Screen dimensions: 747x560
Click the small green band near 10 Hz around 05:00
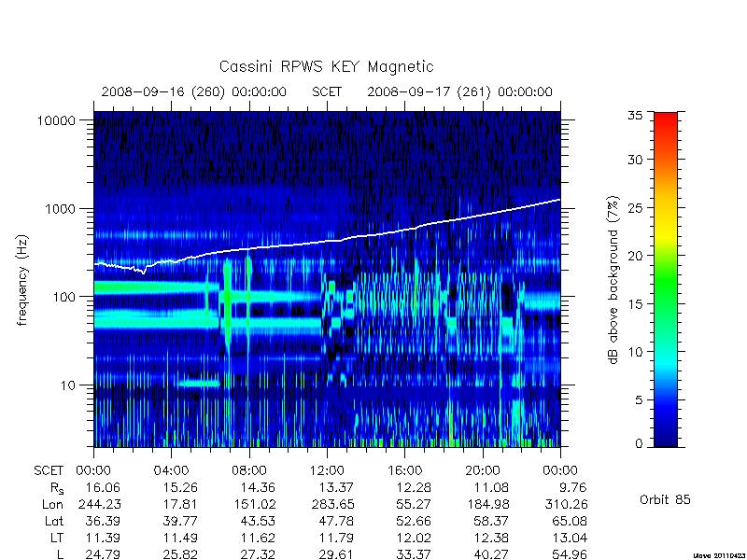pos(200,383)
